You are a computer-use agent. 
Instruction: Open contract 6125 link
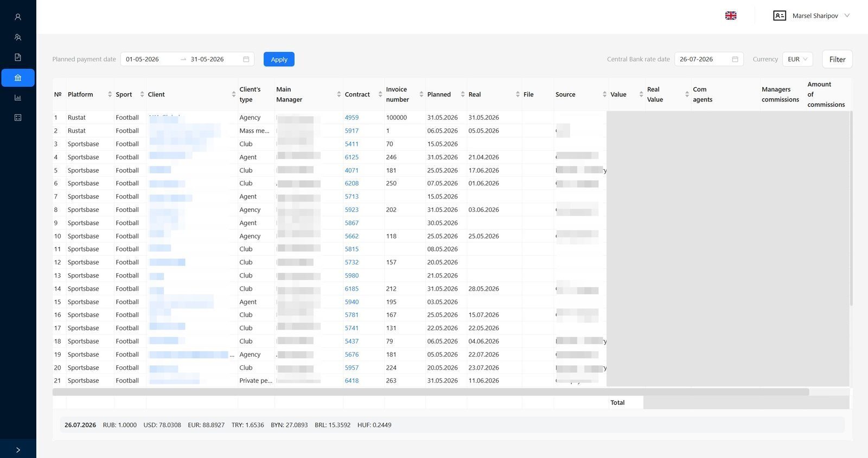352,157
